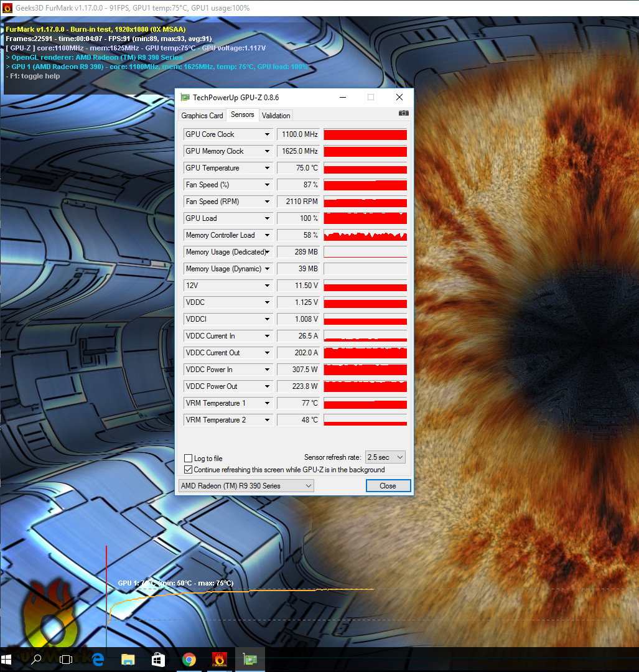The height and width of the screenshot is (672, 639).
Task: Open Task View in the taskbar
Action: click(x=66, y=659)
